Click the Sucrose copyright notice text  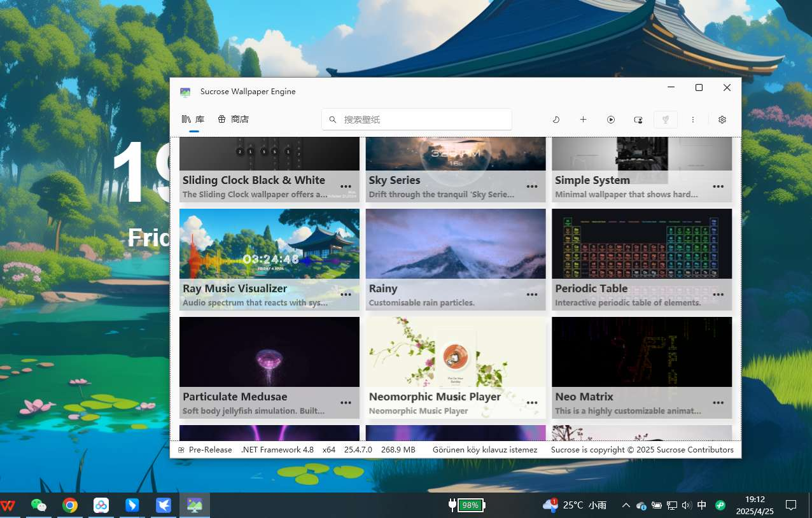(642, 449)
